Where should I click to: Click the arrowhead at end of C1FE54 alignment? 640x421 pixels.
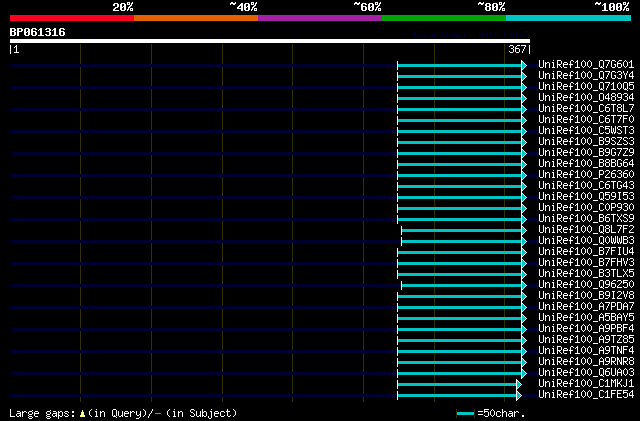[x=519, y=396]
